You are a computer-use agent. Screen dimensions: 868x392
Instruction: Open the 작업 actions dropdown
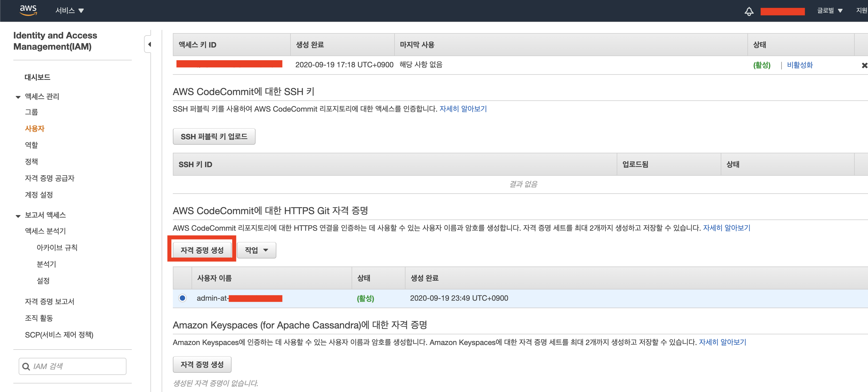click(256, 250)
